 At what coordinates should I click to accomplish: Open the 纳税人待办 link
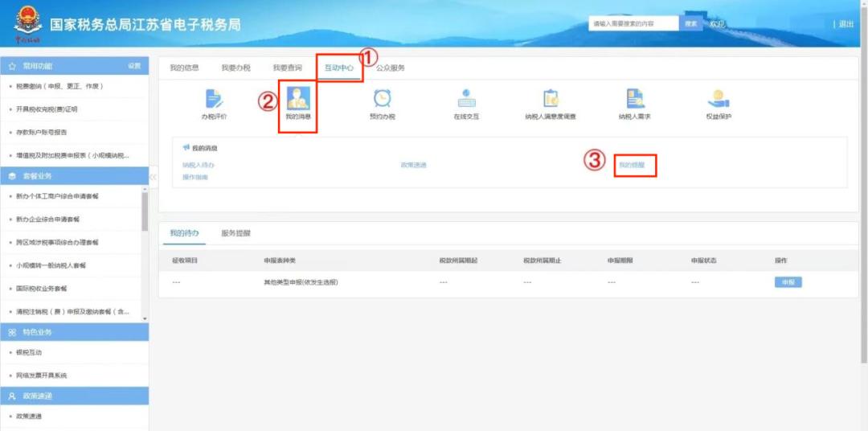[199, 165]
